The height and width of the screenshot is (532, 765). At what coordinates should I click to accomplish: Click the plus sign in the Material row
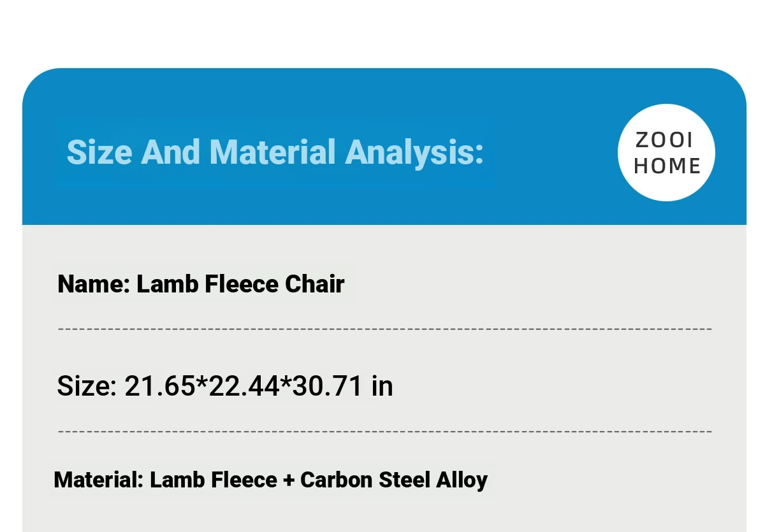pyautogui.click(x=288, y=480)
